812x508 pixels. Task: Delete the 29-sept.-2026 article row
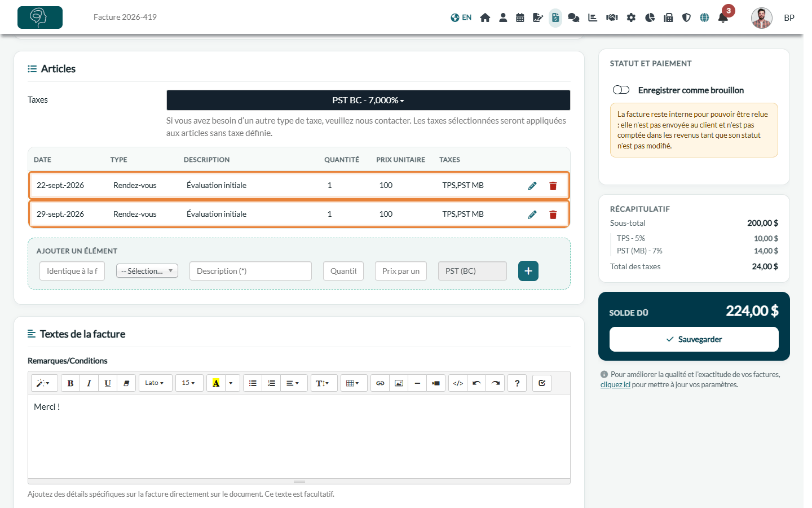click(x=553, y=214)
